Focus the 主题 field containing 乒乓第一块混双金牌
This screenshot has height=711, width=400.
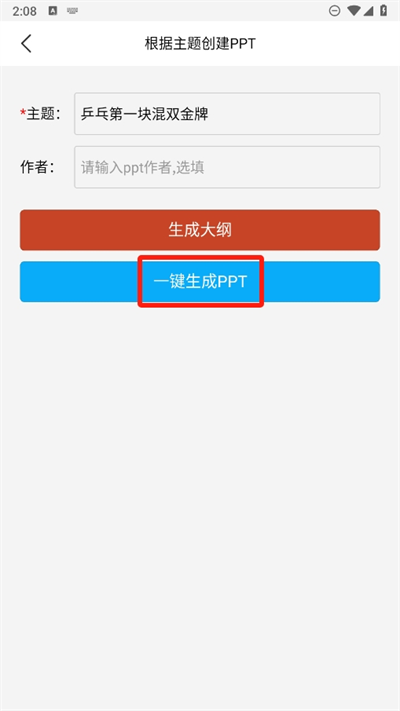(227, 114)
